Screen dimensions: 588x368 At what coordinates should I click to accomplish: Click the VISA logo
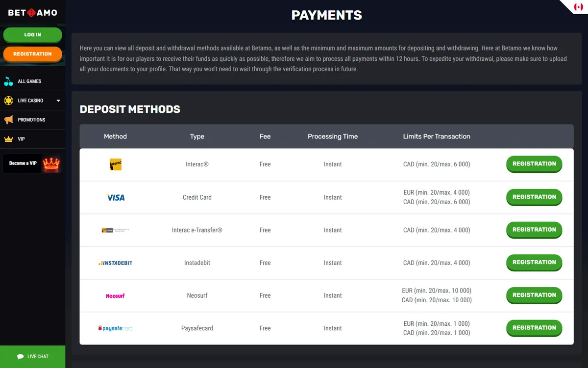coord(116,197)
